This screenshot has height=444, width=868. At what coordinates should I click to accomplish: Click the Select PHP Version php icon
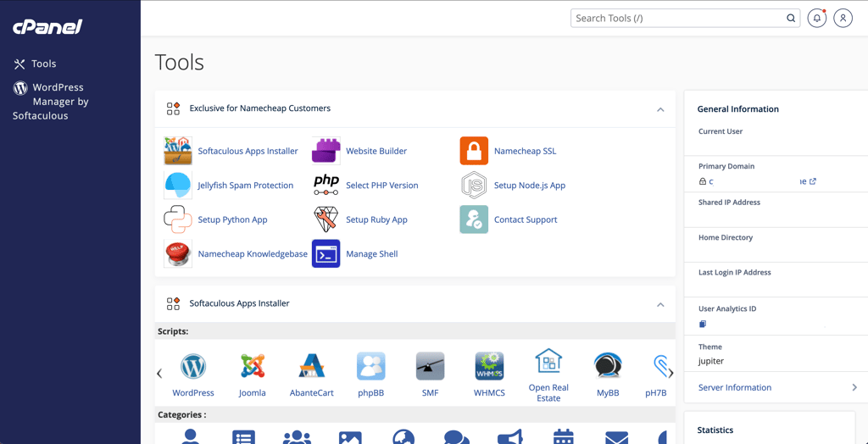coord(326,186)
